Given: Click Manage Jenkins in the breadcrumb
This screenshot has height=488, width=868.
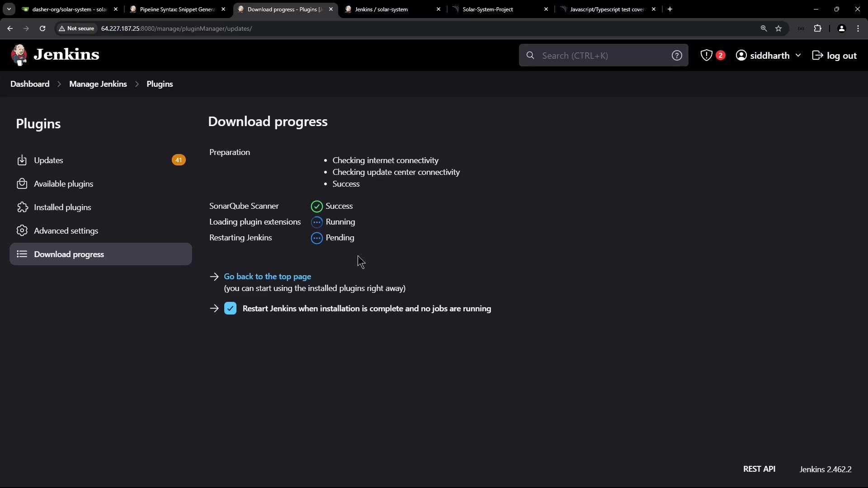Looking at the screenshot, I should pyautogui.click(x=98, y=84).
